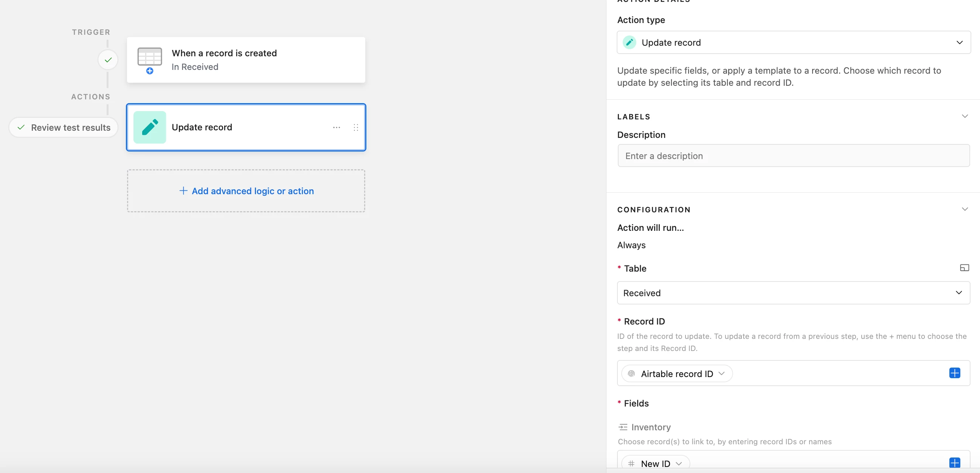Click blue plus button in Record ID field
980x473 pixels.
(x=954, y=373)
